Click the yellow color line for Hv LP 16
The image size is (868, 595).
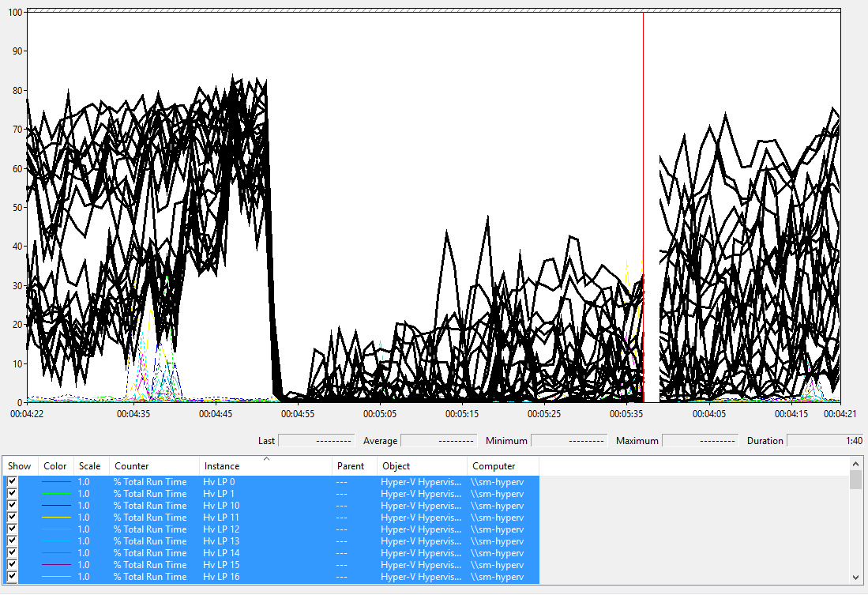(56, 577)
